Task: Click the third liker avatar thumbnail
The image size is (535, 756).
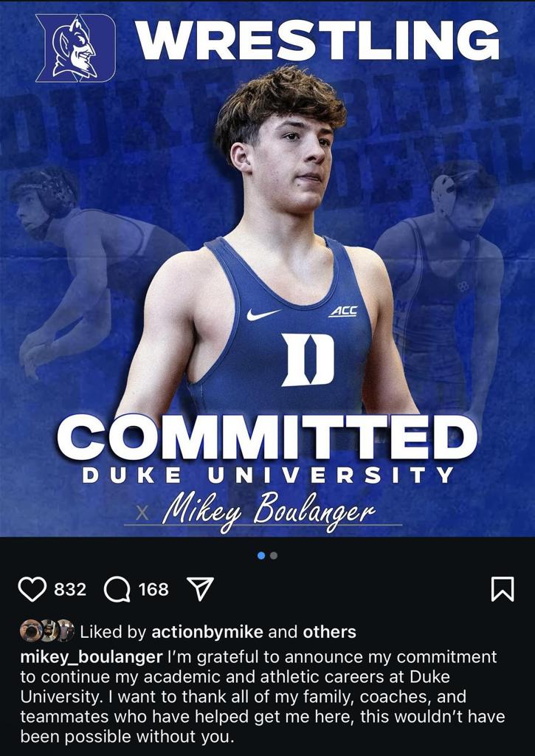Action: click(x=65, y=631)
